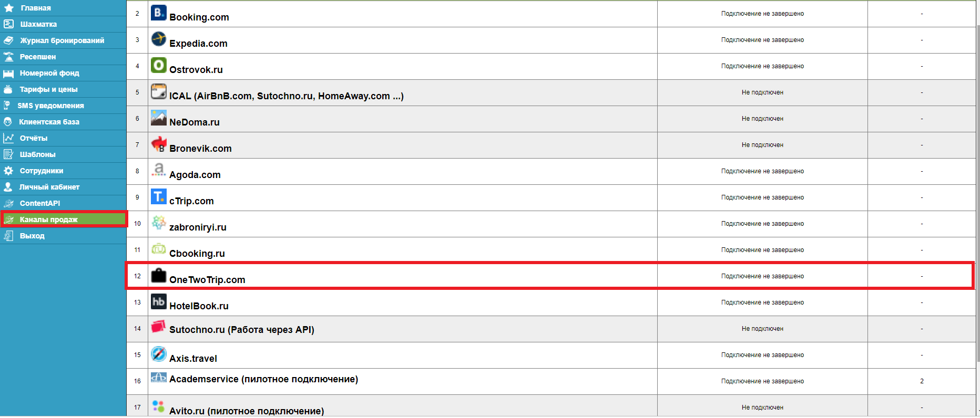Click the chart icon beside Отчёты

[x=8, y=138]
